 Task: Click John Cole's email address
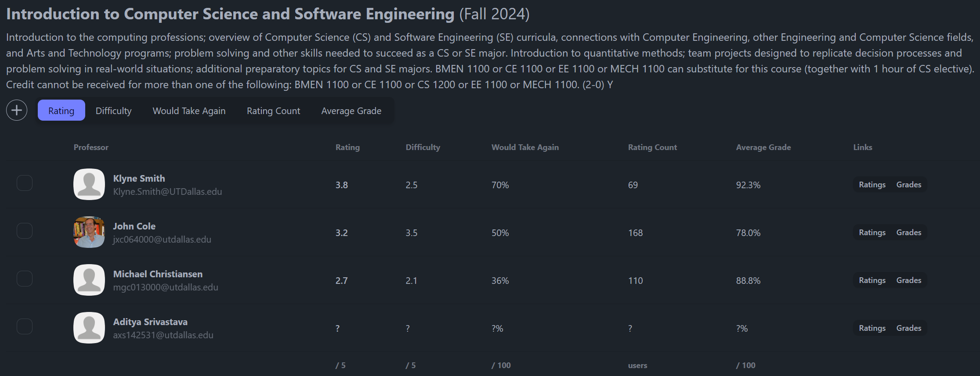(162, 240)
